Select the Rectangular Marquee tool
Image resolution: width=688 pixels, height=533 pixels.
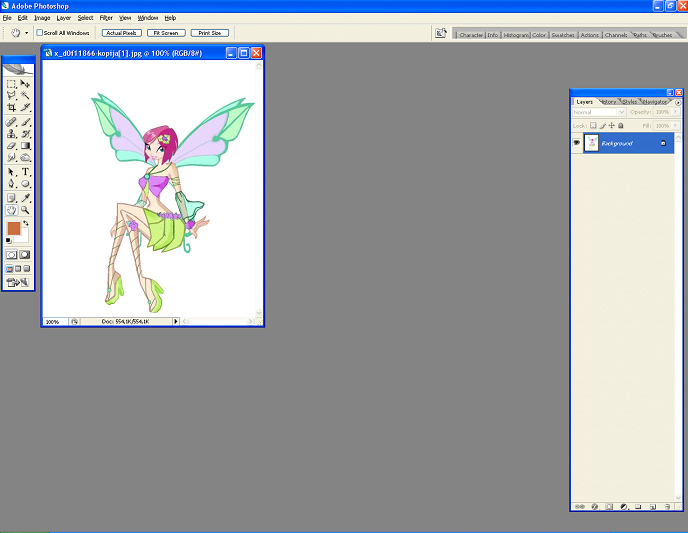(11, 83)
